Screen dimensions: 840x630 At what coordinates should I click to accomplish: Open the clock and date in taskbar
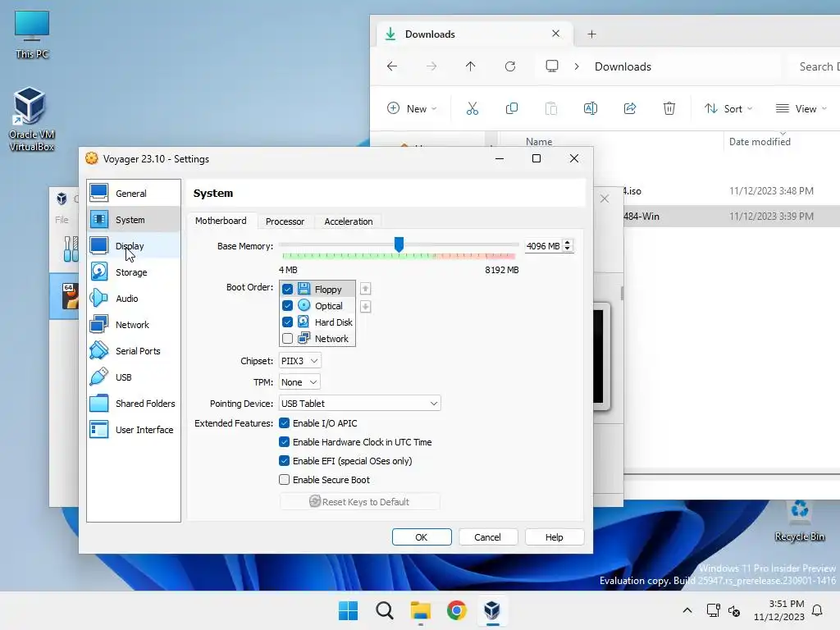[x=779, y=610]
